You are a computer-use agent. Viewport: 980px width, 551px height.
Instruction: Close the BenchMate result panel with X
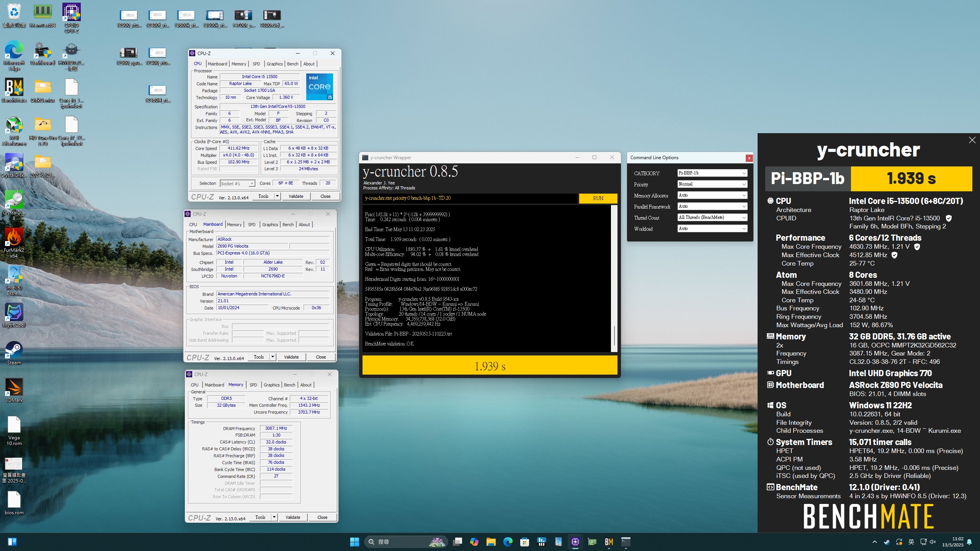point(972,140)
